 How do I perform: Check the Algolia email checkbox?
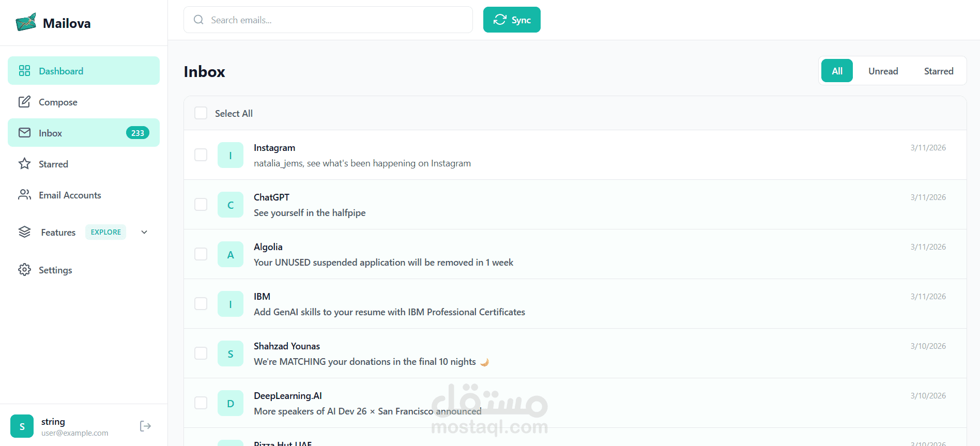[201, 254]
